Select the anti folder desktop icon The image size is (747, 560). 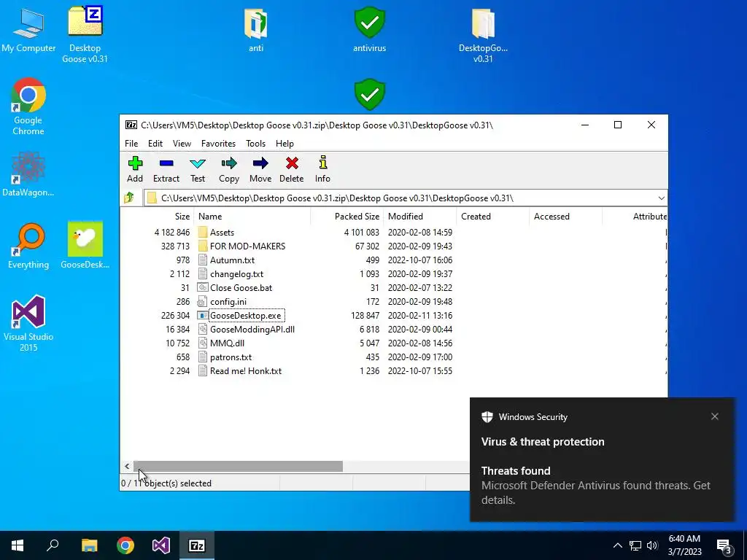(x=256, y=29)
